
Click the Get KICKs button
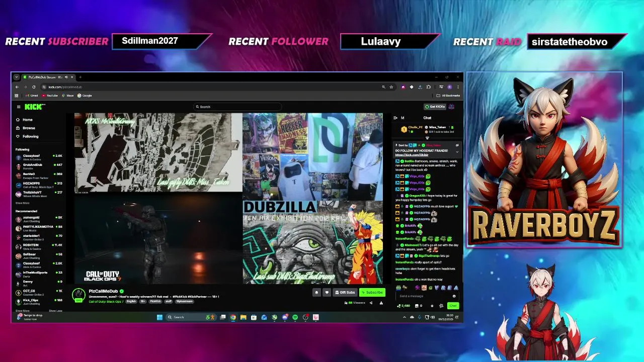[435, 107]
